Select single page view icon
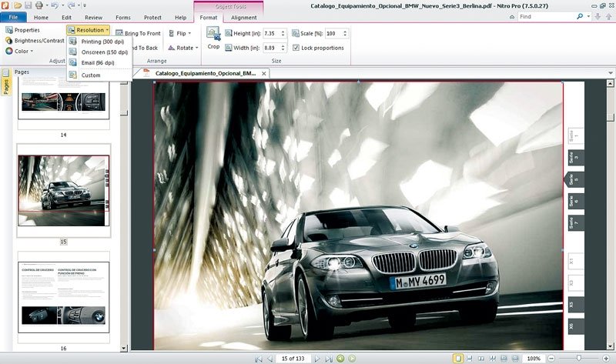Image resolution: width=616 pixels, height=364 pixels. (457, 358)
